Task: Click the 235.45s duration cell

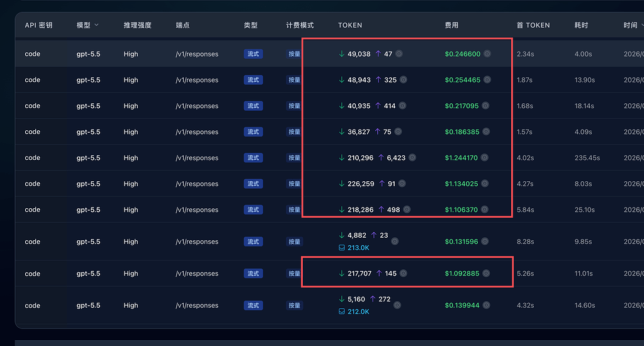Action: point(587,158)
